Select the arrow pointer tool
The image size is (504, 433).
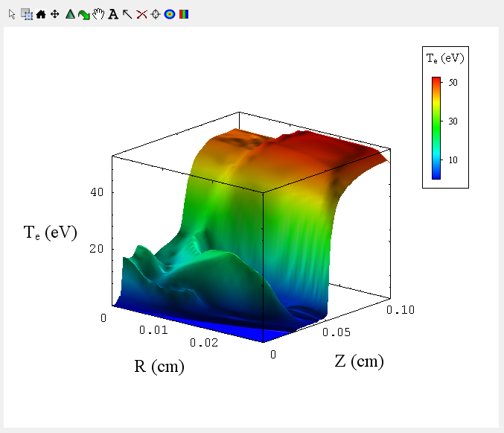pyautogui.click(x=12, y=14)
